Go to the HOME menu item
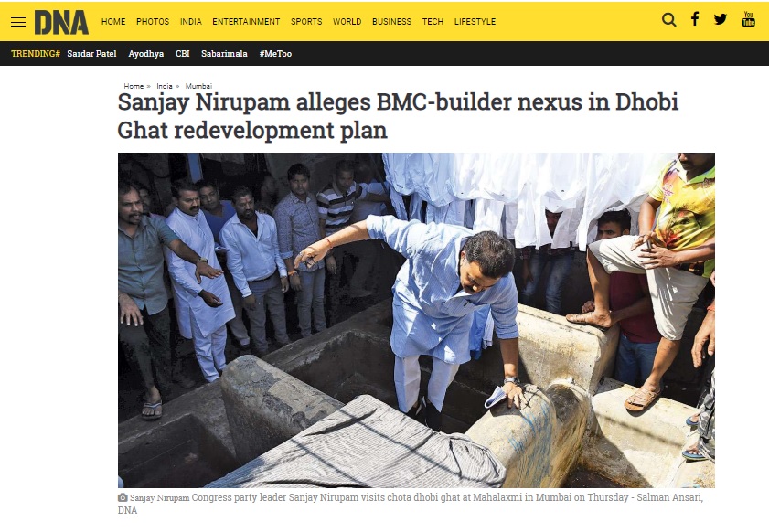The height and width of the screenshot is (532, 769). [113, 22]
